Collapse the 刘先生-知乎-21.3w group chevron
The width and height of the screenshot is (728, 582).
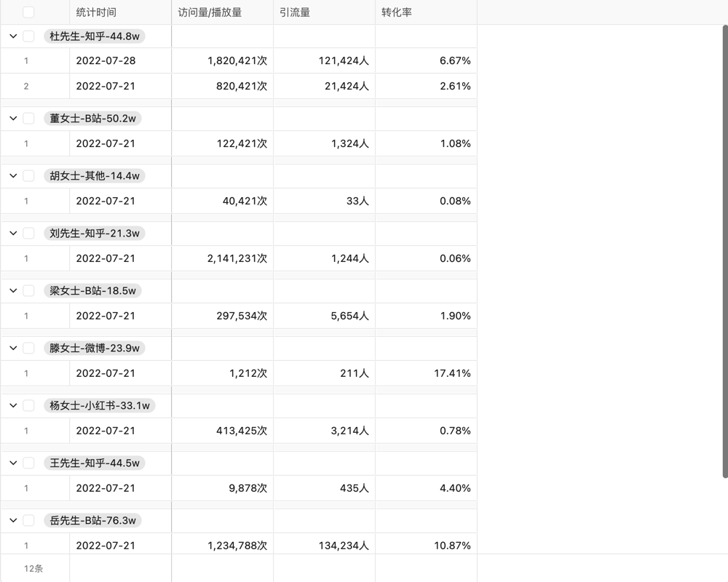tap(13, 233)
